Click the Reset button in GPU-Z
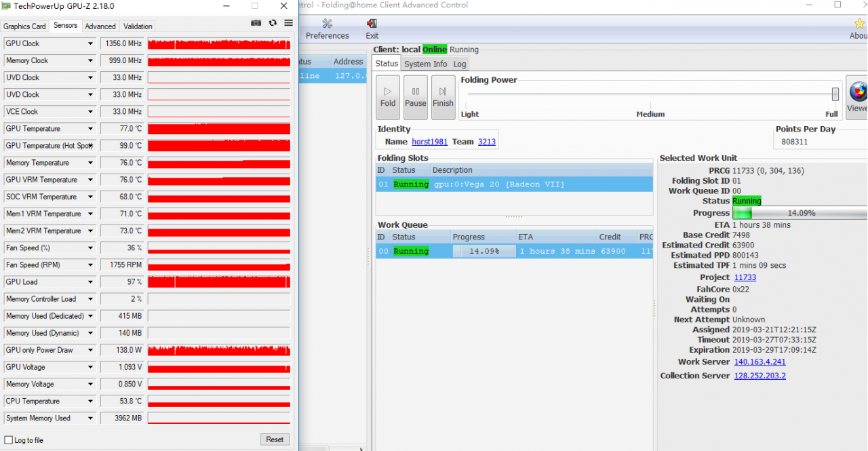 [x=275, y=439]
